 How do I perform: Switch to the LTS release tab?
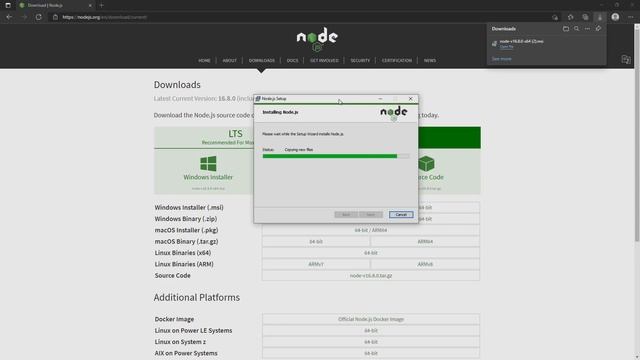(x=235, y=137)
